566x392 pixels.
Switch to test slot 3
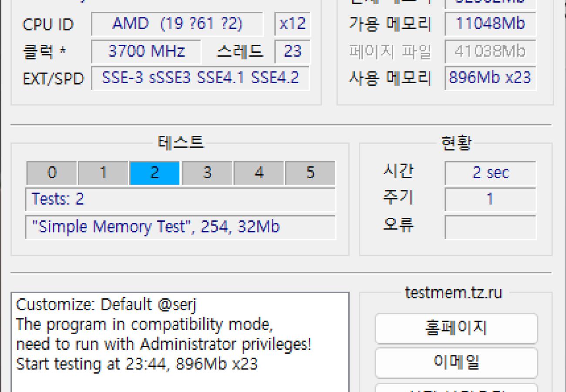(207, 172)
